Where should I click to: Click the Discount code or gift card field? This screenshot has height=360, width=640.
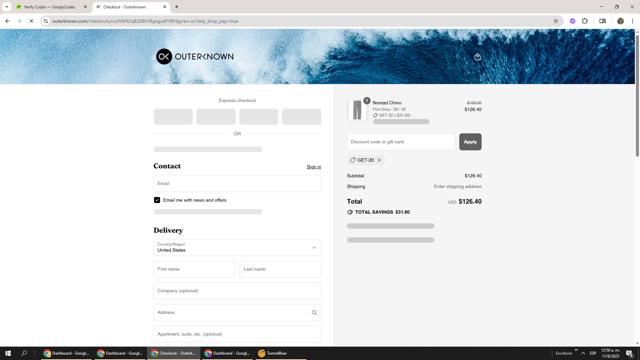400,142
